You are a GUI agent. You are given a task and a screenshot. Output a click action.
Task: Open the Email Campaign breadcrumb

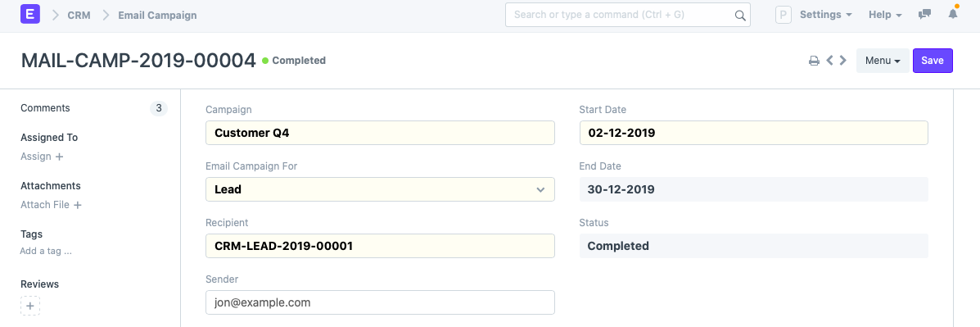pos(157,15)
